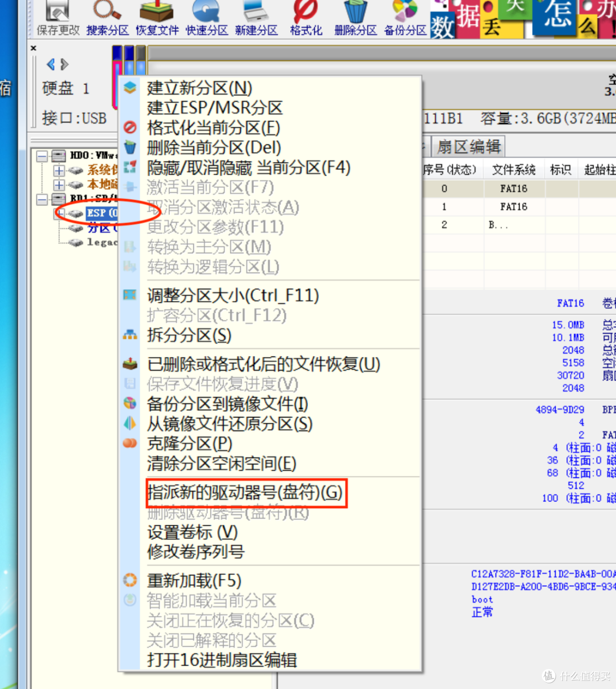
Task: Click the volume serial 4894-9D29 value
Action: (560, 410)
